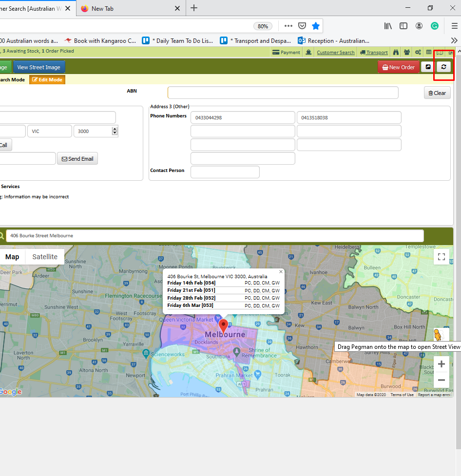Select the Map view type
Screen dimensions: 461x476
click(12, 257)
